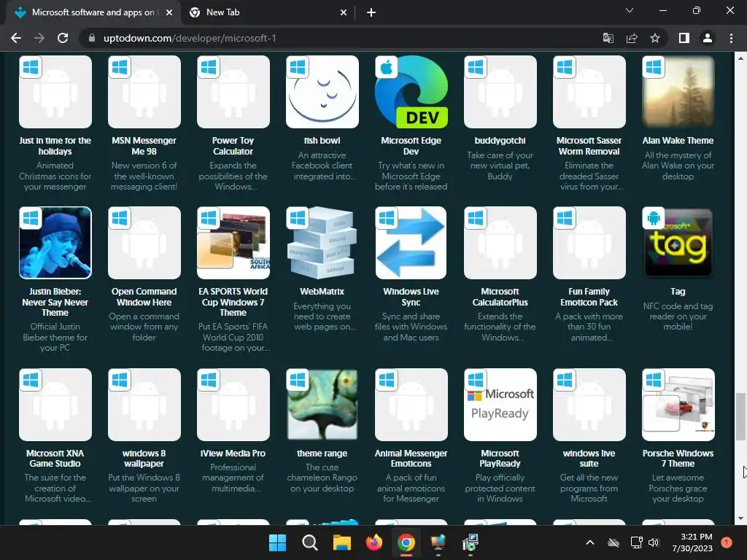Open Porsche Windows 7 Theme title link
The height and width of the screenshot is (560, 747).
678,458
